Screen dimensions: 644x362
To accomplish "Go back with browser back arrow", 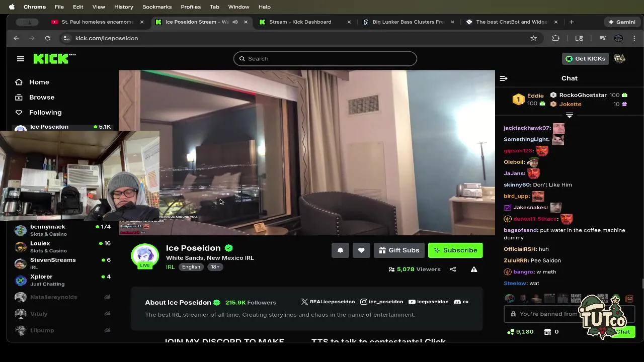I will [16, 38].
